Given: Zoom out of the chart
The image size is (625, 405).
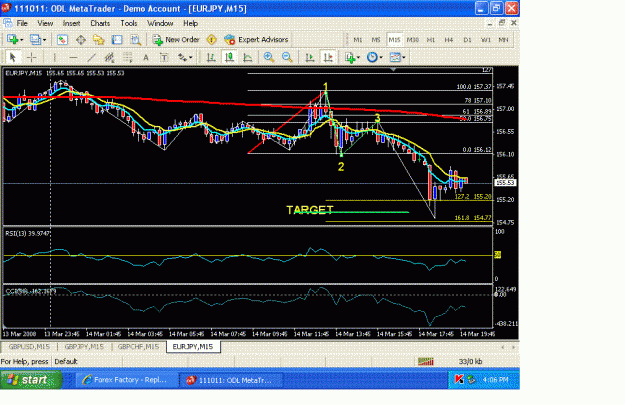Looking at the screenshot, I should pyautogui.click(x=287, y=57).
